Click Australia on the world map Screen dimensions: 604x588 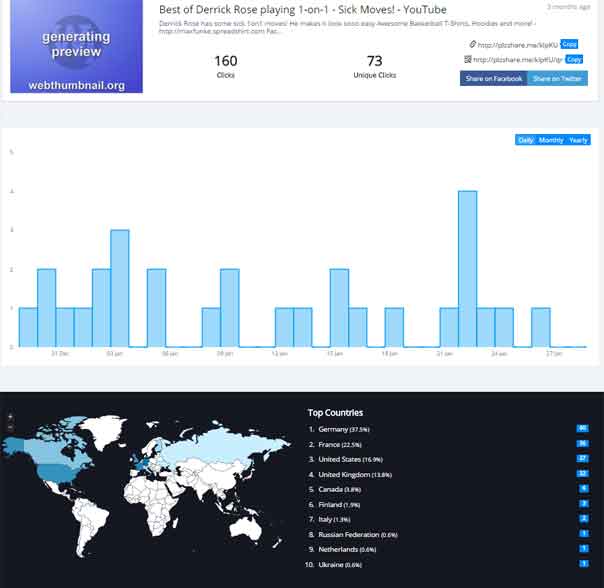tap(246, 529)
